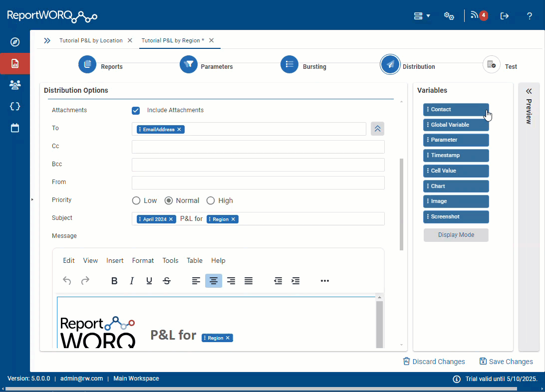Screen dimensions: 545x392
Task: Click the Timestamp variable button
Action: click(456, 155)
